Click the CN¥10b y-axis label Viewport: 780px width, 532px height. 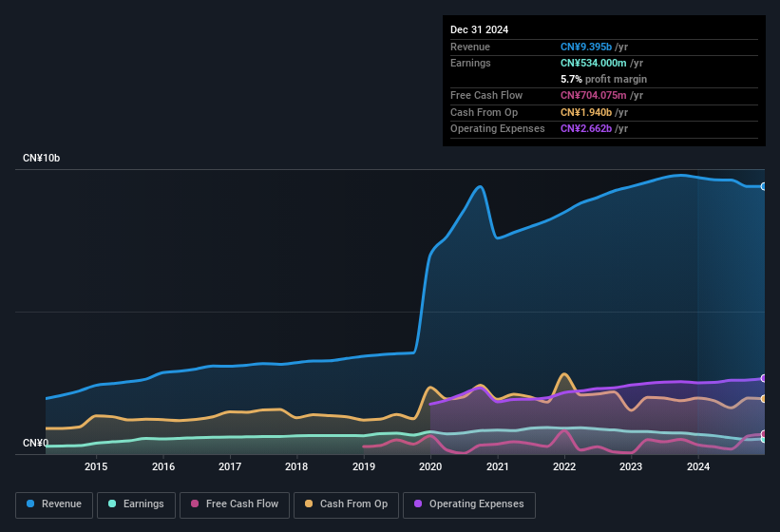point(41,158)
